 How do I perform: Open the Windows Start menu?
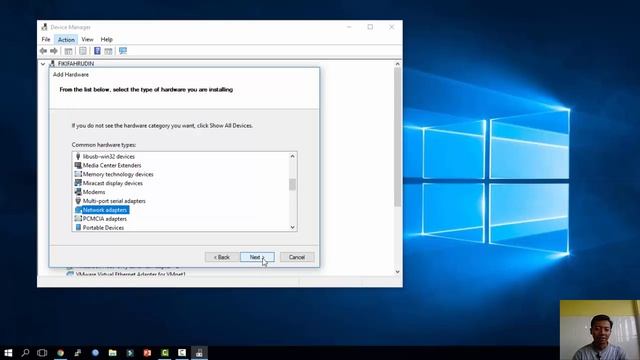pyautogui.click(x=8, y=353)
